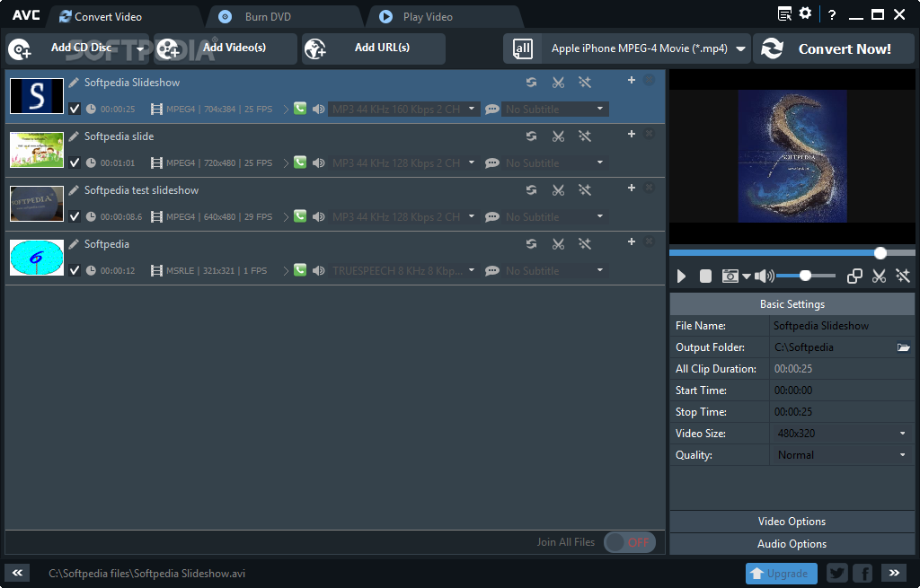This screenshot has height=588, width=920.
Task: Uncheck the Softpedia Slideshow checkbox
Action: 75,110
